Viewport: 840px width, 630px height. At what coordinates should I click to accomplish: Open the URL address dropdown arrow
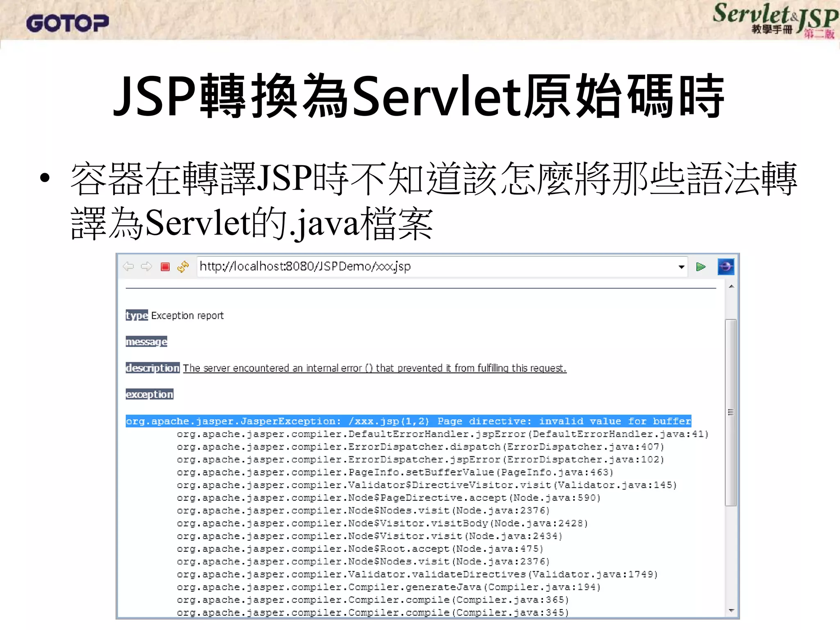[x=681, y=267]
